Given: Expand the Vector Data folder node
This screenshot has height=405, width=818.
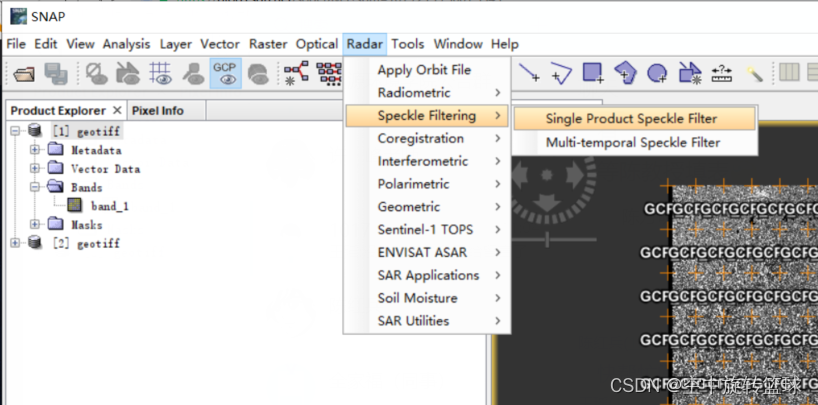Looking at the screenshot, I should pyautogui.click(x=35, y=169).
